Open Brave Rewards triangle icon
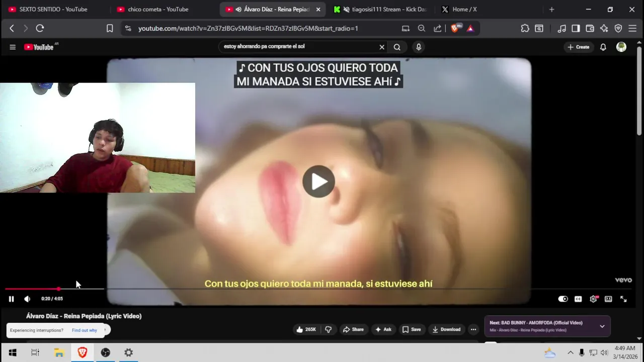Viewport: 644px width, 362px height. click(x=470, y=29)
